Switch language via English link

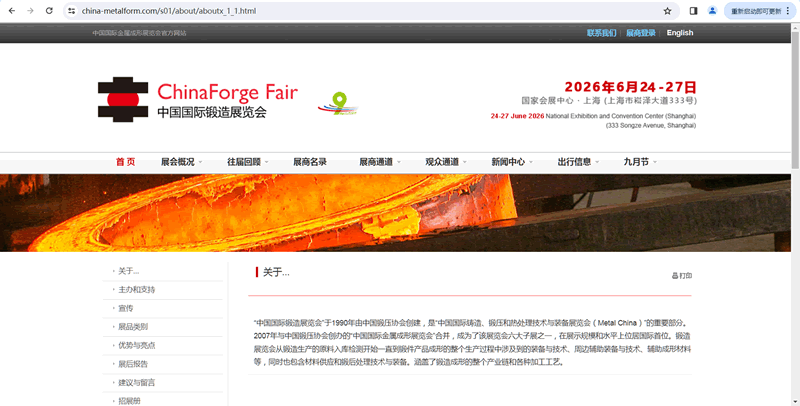(679, 33)
